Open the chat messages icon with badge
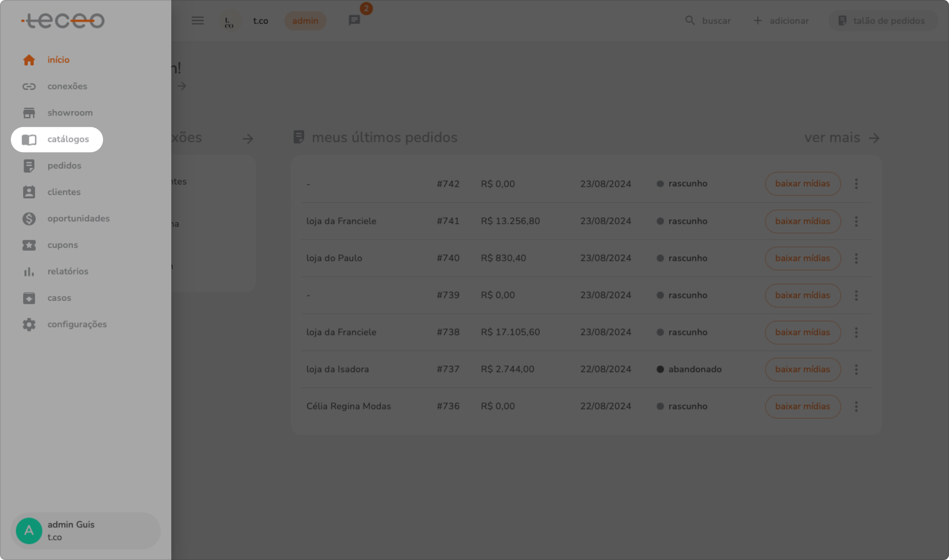The width and height of the screenshot is (949, 560). [x=354, y=20]
